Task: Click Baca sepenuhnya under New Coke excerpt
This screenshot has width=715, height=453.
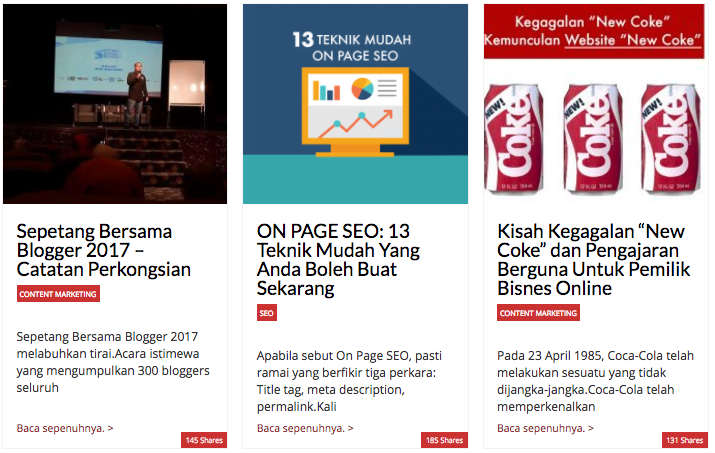Action: (545, 428)
